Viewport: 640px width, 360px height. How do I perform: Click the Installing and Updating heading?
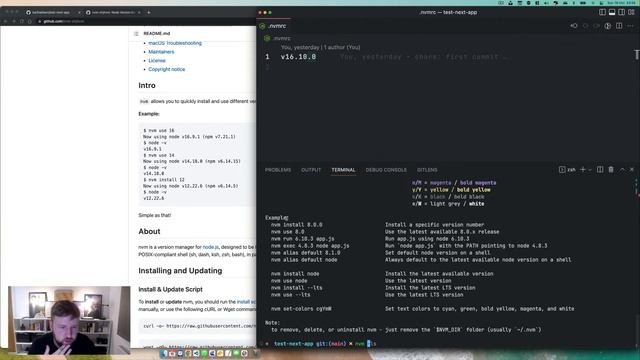(x=180, y=271)
